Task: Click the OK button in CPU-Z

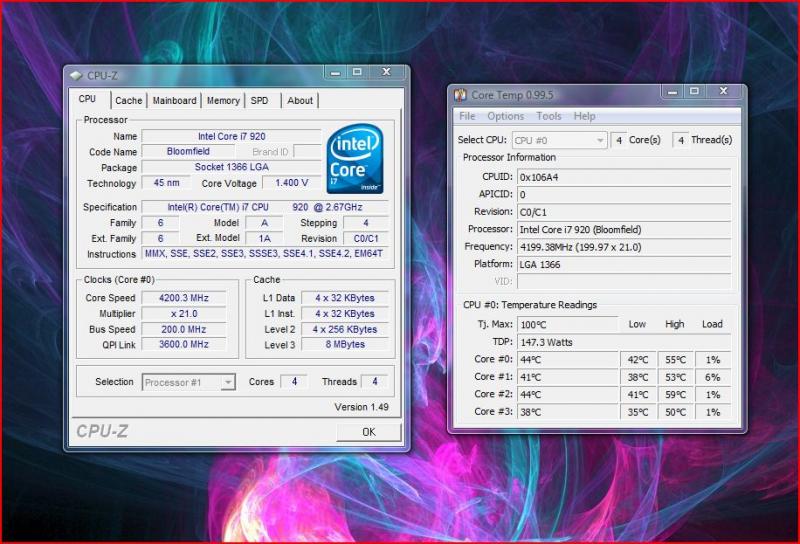Action: coord(368,432)
